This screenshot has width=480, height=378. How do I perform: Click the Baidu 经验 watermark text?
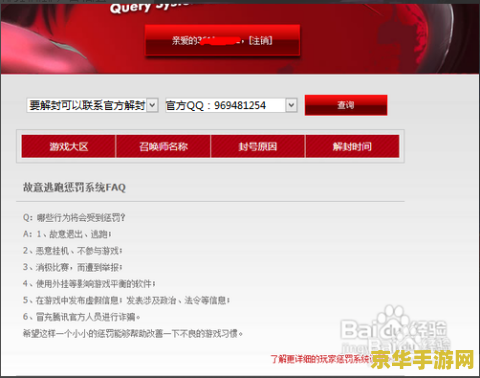tap(429, 329)
